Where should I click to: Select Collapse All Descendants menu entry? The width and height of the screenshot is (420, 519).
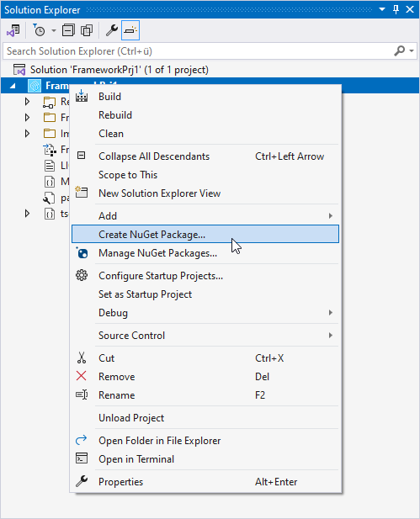point(205,156)
